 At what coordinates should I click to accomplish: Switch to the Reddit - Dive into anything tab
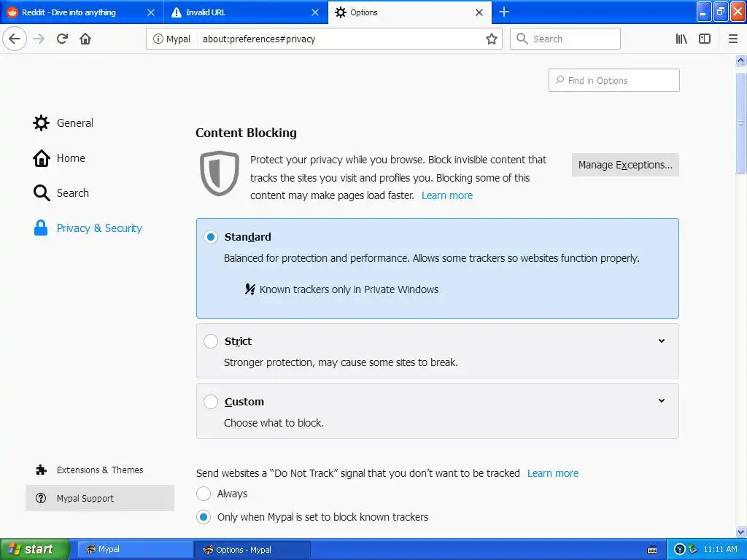click(82, 12)
